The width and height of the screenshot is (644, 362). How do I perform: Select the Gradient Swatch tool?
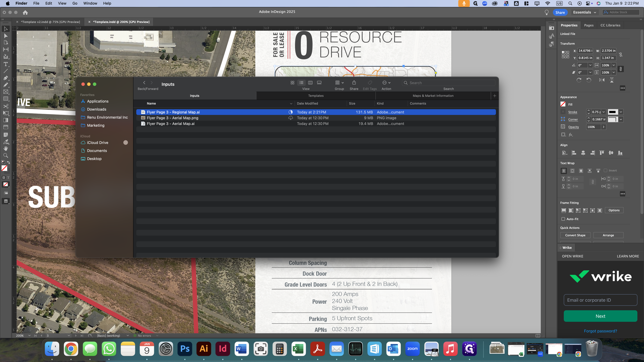click(x=6, y=120)
